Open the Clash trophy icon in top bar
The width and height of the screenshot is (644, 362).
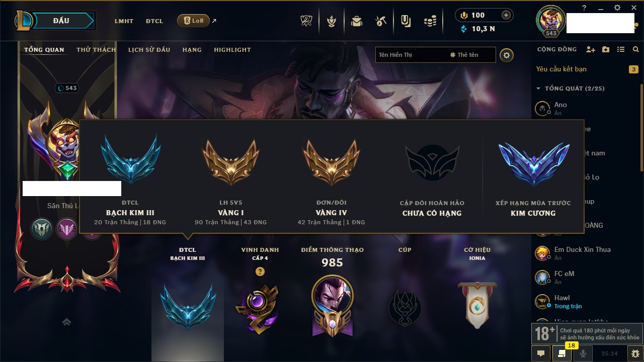click(x=306, y=21)
